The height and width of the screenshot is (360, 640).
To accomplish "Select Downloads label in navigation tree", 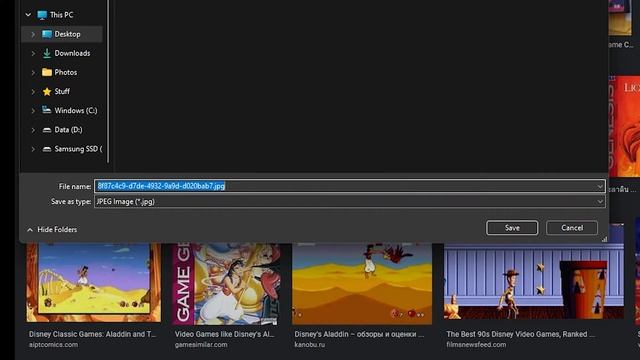I will coord(72,53).
